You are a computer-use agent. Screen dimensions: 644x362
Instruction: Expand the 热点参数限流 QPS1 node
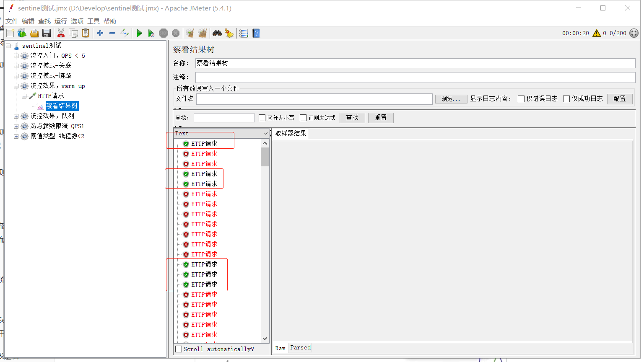pyautogui.click(x=16, y=126)
